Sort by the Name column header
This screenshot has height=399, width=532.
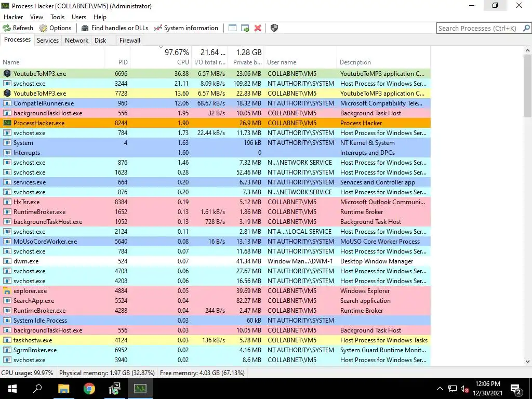click(x=52, y=57)
